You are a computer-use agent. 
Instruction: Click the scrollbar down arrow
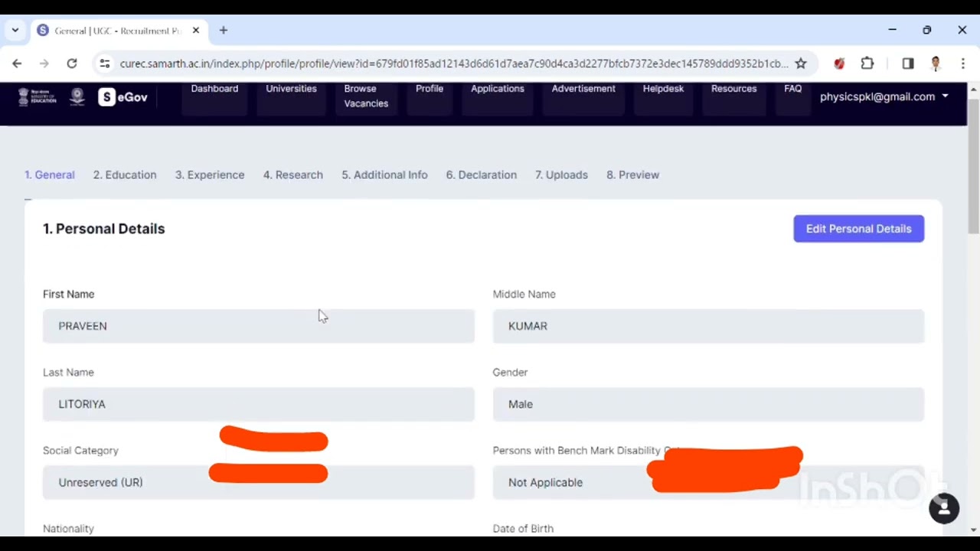pos(973,530)
